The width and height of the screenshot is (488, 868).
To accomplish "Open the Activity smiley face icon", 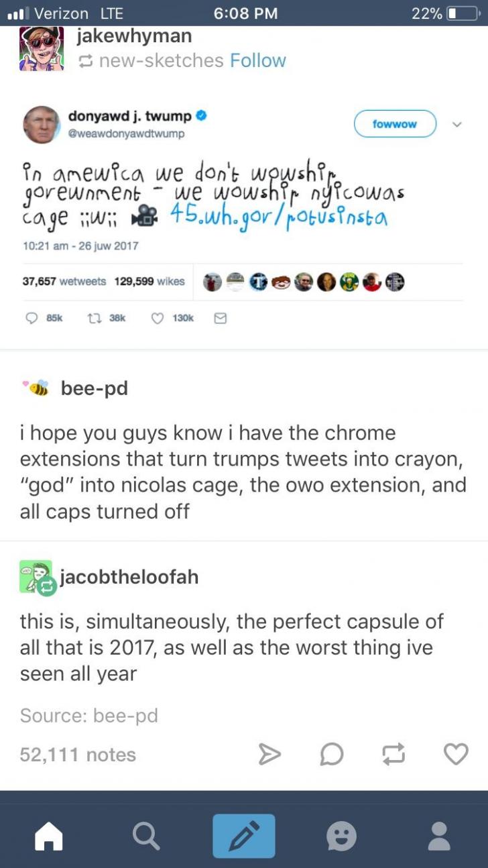I will [x=341, y=836].
